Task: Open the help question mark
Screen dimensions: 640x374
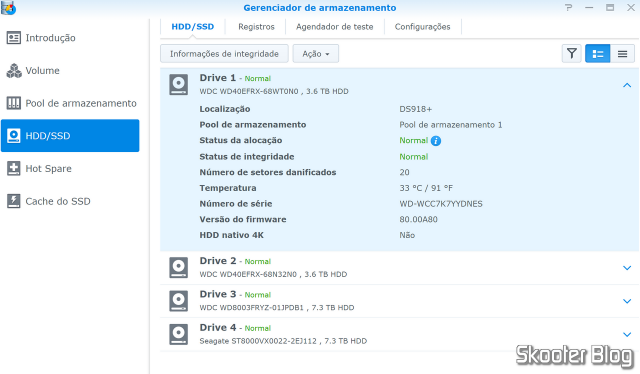Action: click(569, 7)
